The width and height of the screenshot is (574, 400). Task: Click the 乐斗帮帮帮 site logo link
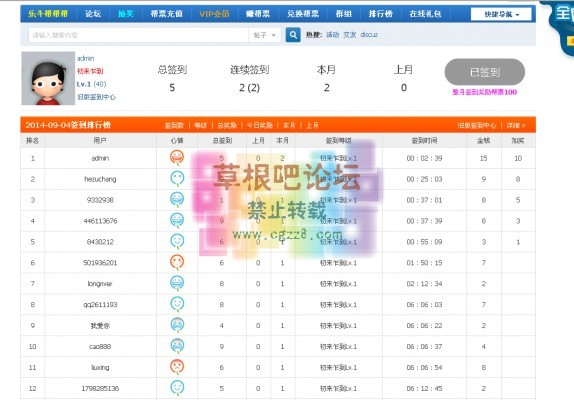click(x=48, y=14)
